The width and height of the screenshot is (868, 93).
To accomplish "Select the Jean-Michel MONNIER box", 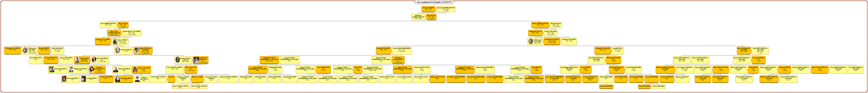I will pyautogui.click(x=633, y=70).
